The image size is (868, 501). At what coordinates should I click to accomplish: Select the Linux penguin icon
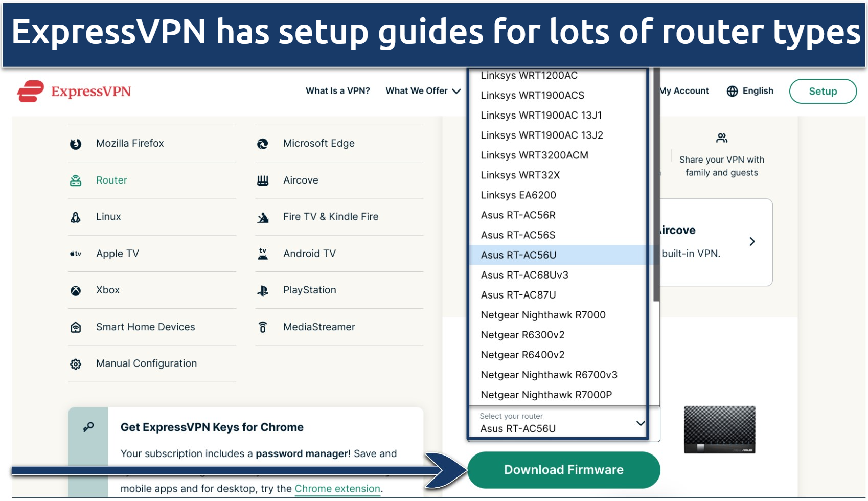[75, 216]
